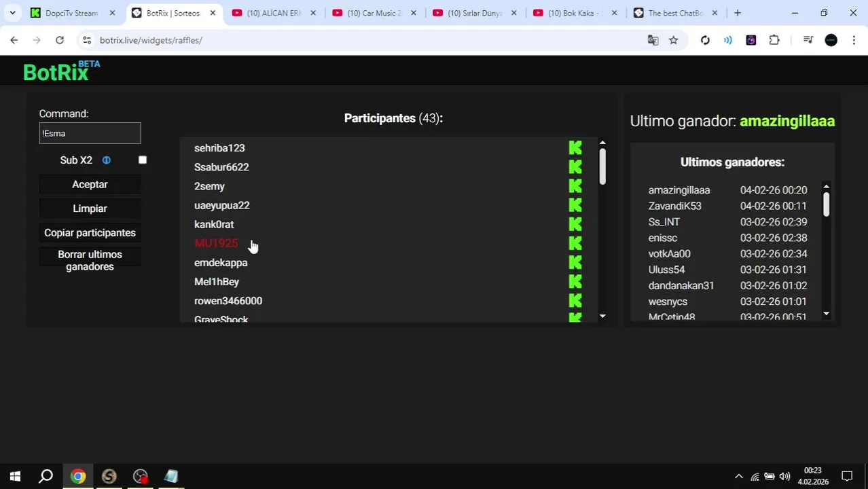Image resolution: width=868 pixels, height=489 pixels.
Task: Click the Kick icon beside Ssabur6622
Action: coord(575,166)
